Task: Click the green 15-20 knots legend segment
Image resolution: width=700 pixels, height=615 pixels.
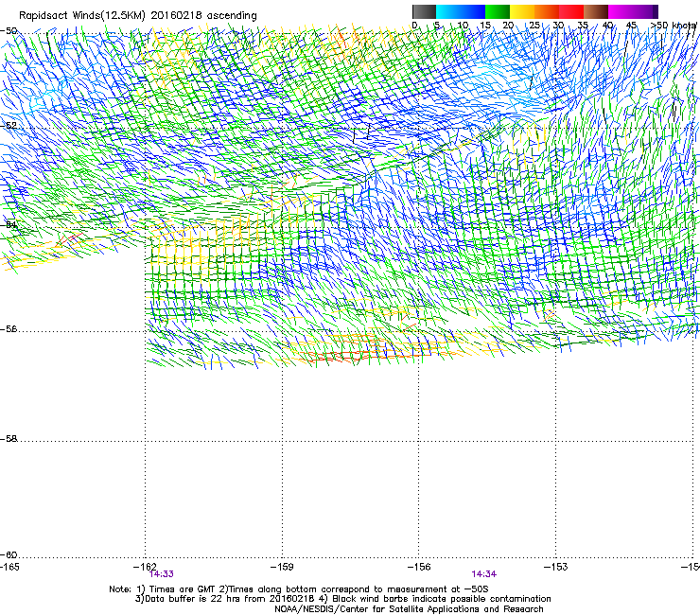Action: [x=498, y=11]
